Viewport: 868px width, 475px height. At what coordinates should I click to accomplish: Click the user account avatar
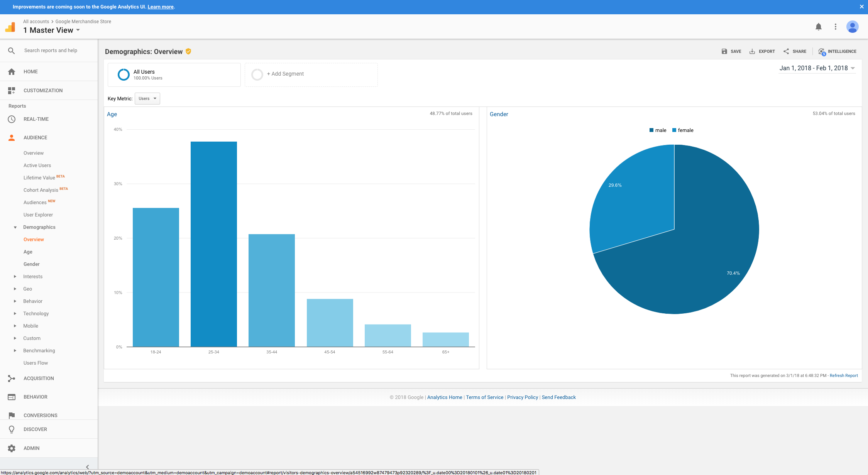pos(852,27)
